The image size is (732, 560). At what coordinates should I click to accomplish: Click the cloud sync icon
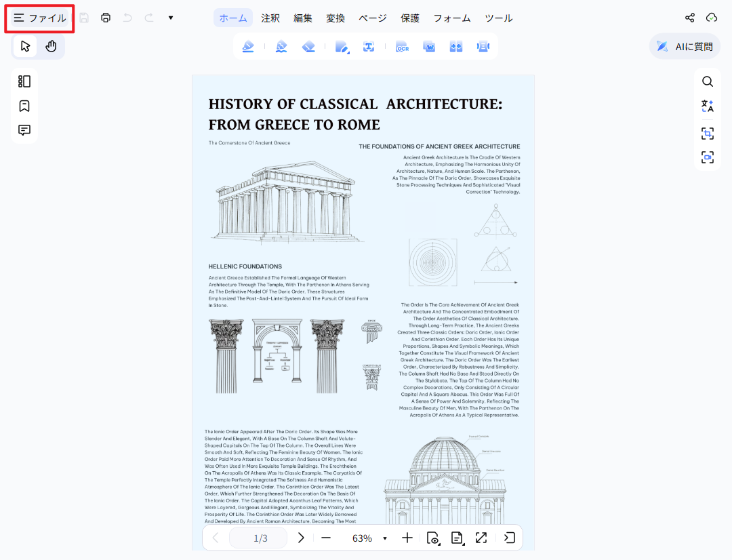tap(712, 18)
